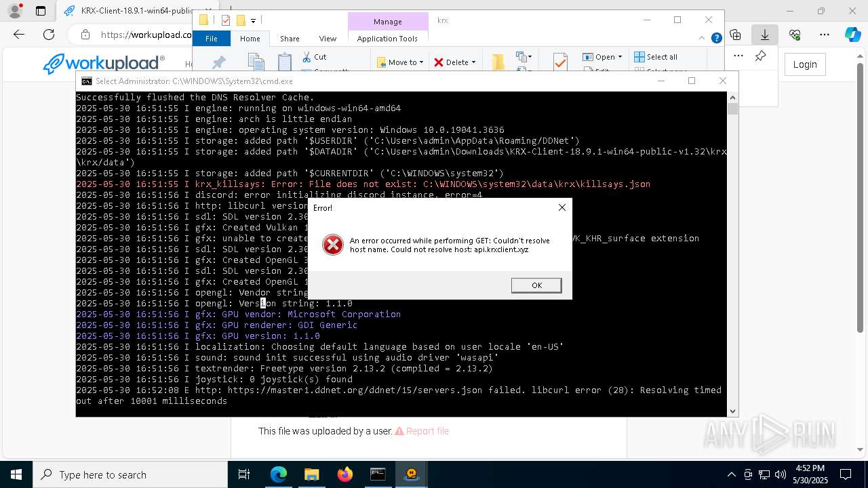Open Browser essentials heart icon
Image resolution: width=868 pixels, height=488 pixels.
pyautogui.click(x=795, y=35)
